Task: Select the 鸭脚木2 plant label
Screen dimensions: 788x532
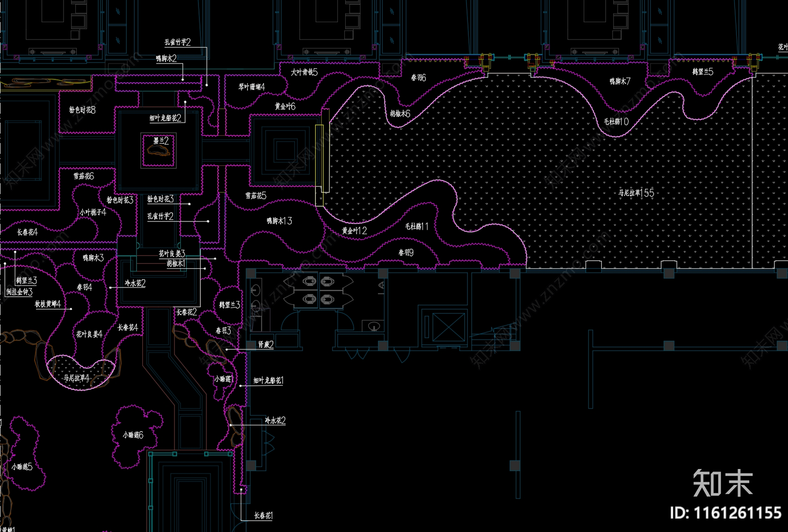Action: click(x=166, y=59)
